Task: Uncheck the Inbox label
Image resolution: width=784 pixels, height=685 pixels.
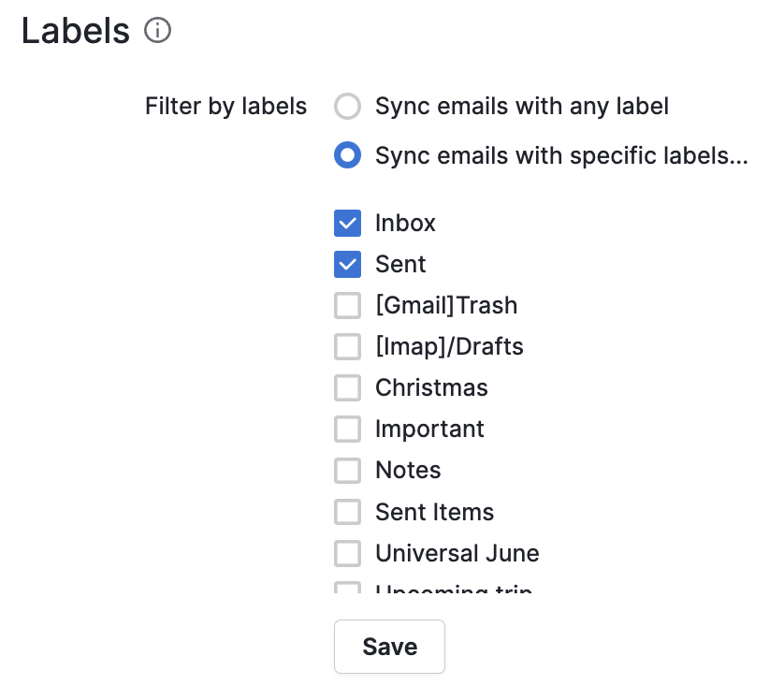Action: tap(347, 223)
